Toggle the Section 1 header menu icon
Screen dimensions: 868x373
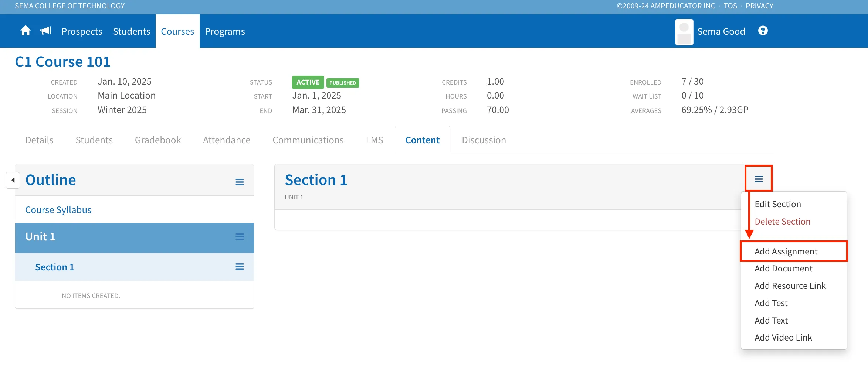coord(759,179)
